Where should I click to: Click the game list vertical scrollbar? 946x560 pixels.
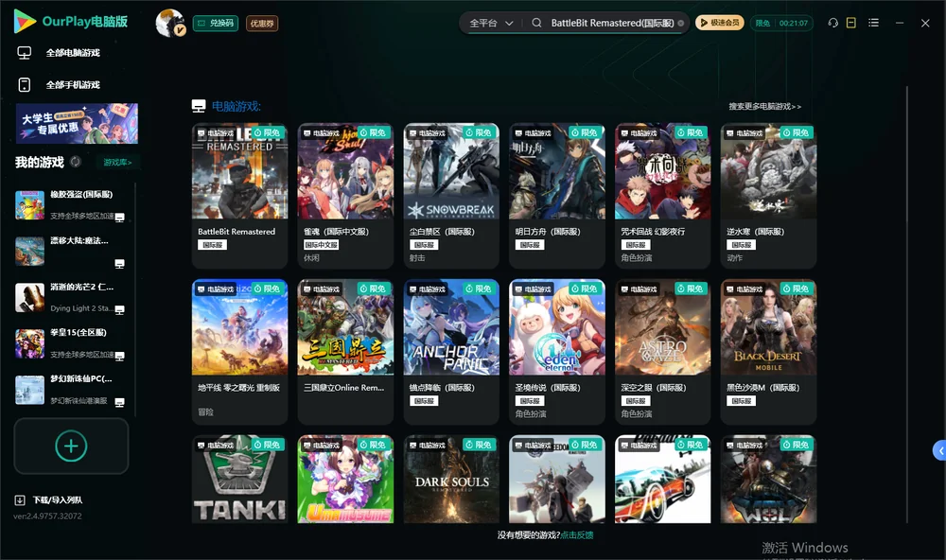pyautogui.click(x=906, y=305)
